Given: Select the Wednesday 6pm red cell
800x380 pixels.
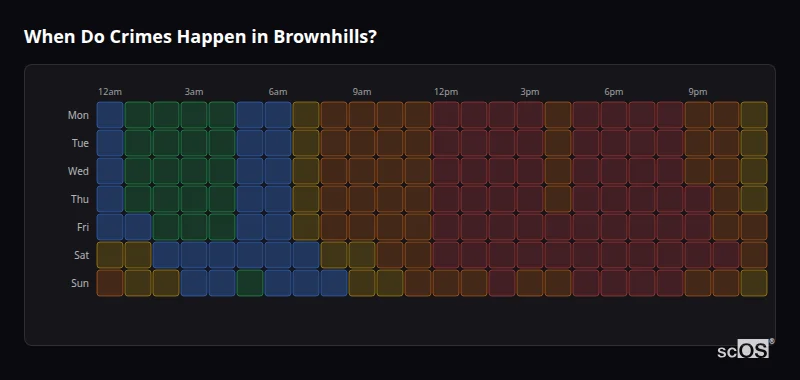Looking at the screenshot, I should [614, 171].
